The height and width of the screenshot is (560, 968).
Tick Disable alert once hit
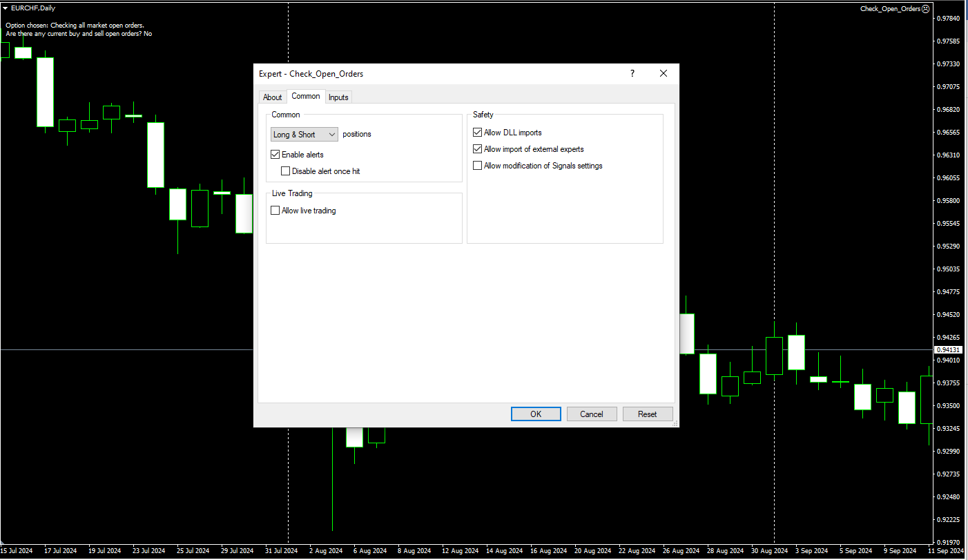(286, 171)
